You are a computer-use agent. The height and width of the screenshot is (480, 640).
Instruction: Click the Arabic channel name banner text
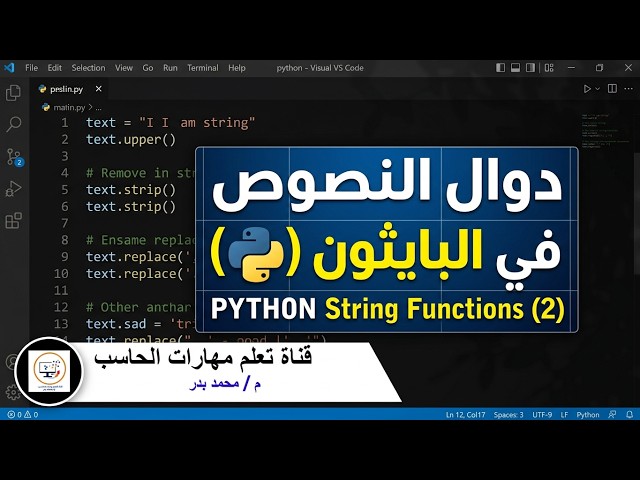[203, 358]
